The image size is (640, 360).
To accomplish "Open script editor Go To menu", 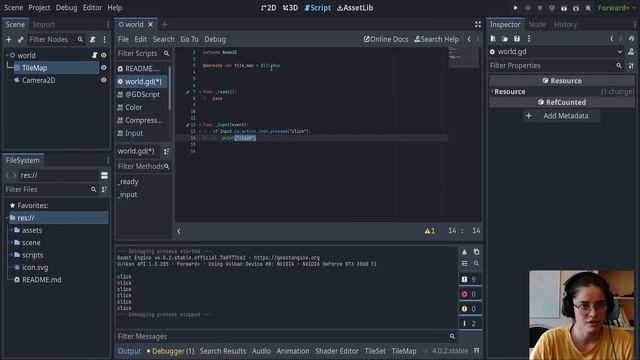I will (x=189, y=39).
